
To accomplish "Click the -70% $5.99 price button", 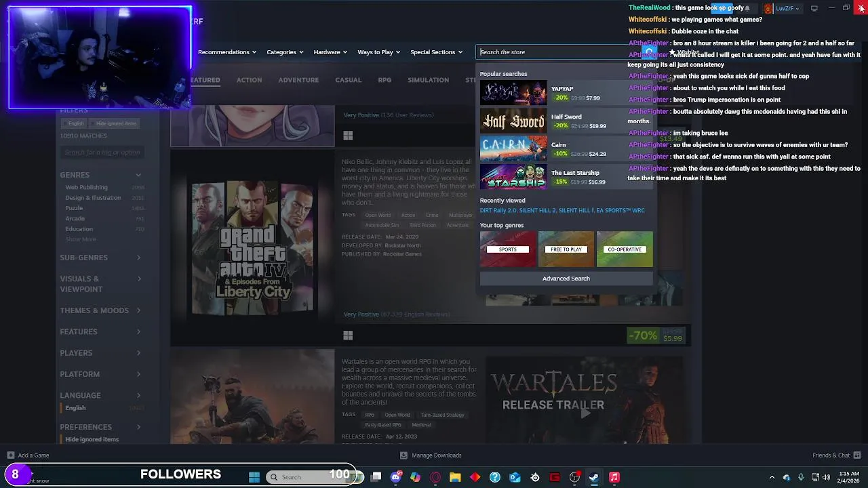I will pos(657,335).
